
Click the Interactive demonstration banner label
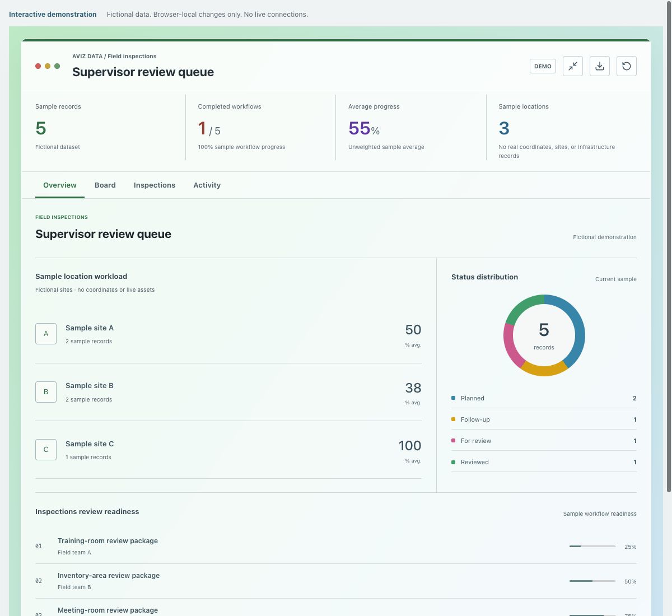click(x=53, y=15)
